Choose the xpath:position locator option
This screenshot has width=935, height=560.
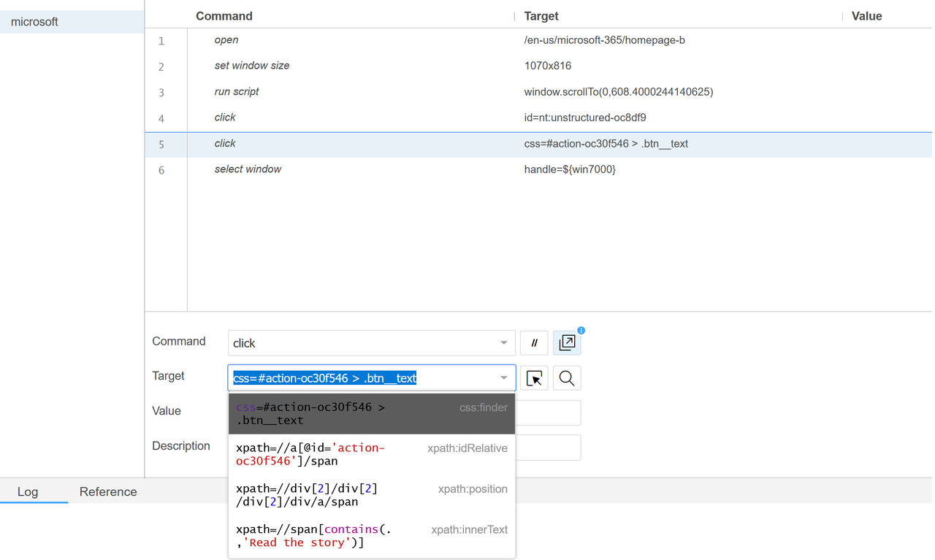click(x=372, y=496)
